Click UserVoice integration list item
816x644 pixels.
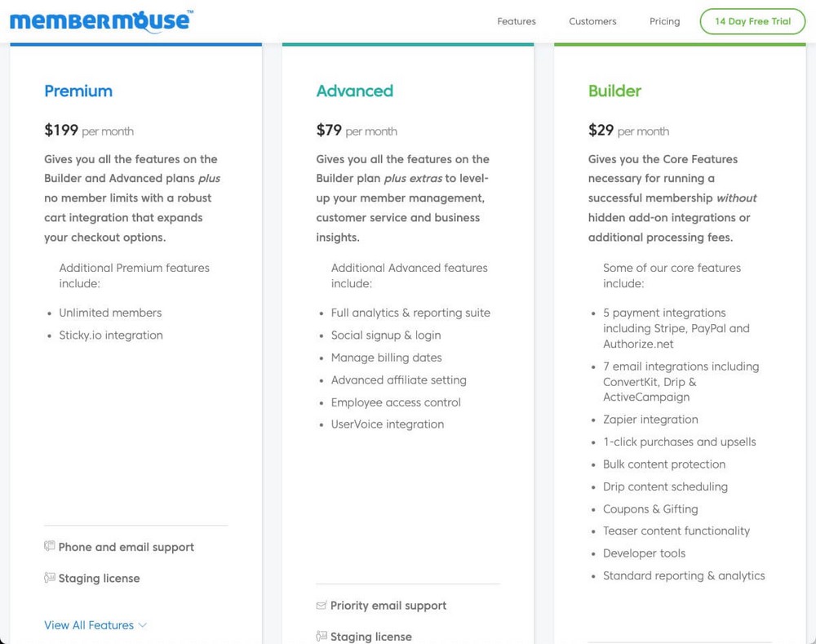click(x=388, y=424)
